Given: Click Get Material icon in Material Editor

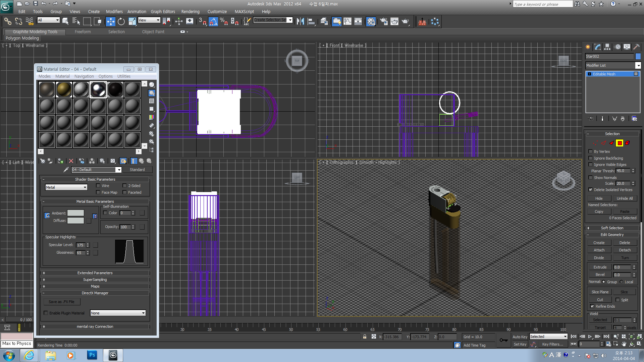Looking at the screenshot, I should (42, 161).
